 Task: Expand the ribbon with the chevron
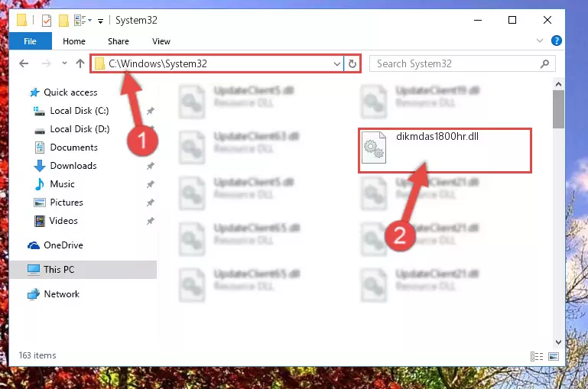pos(540,41)
